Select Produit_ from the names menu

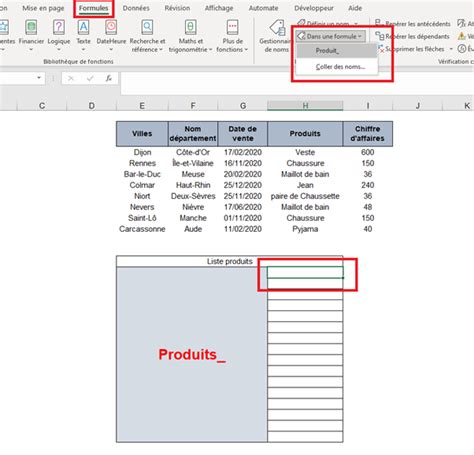pos(337,51)
